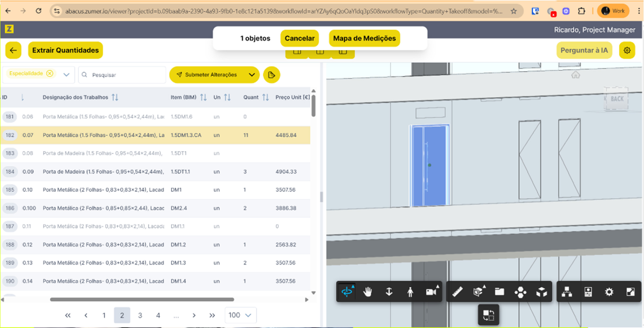Activate the Section cut tool
Viewport: 644px width, 328px height.
[x=478, y=291]
